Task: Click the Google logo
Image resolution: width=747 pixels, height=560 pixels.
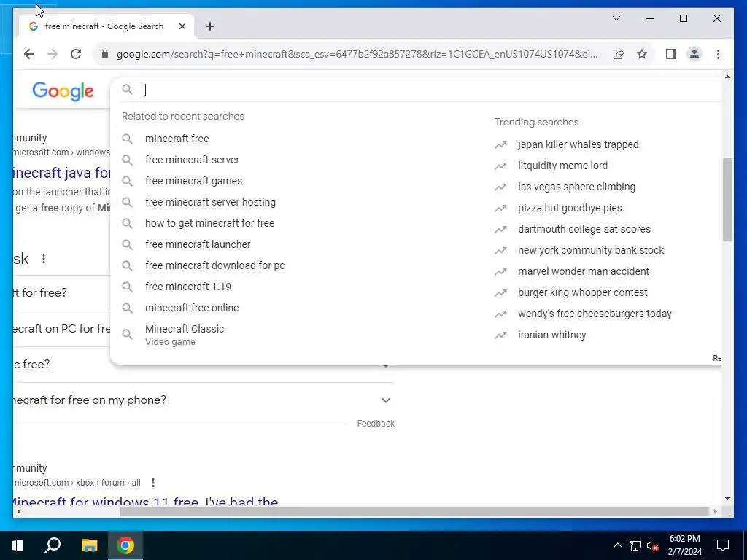Action: coord(63,90)
